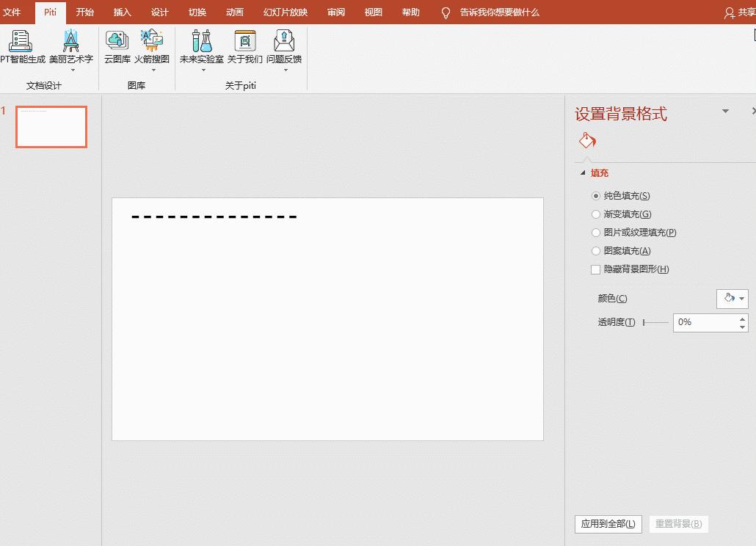Collapse the 填充 section
Viewport: 756px width, 546px height.
click(x=584, y=172)
